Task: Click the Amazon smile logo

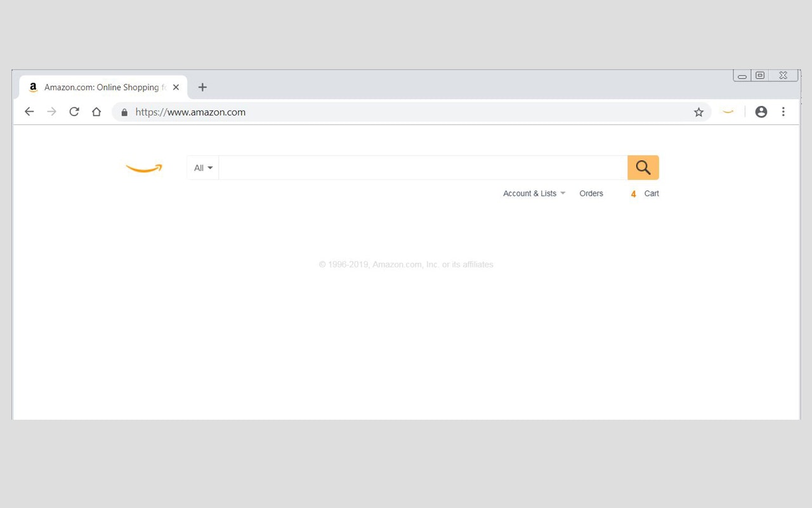Action: pyautogui.click(x=144, y=168)
